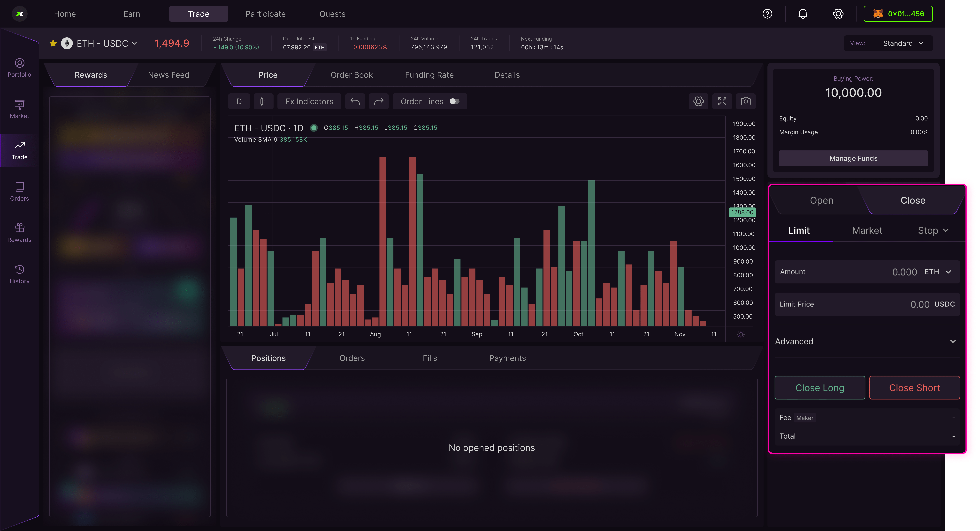Screen dimensions: 980x531
Task: Click the chart time-axis brightness icon
Action: click(741, 334)
